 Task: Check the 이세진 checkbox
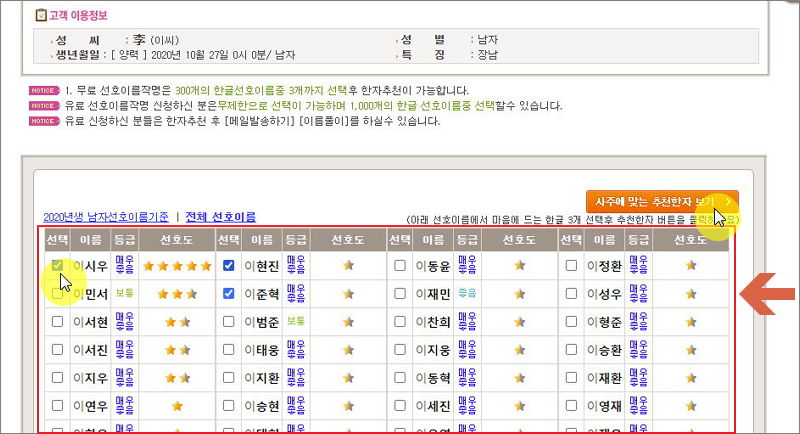tap(400, 406)
